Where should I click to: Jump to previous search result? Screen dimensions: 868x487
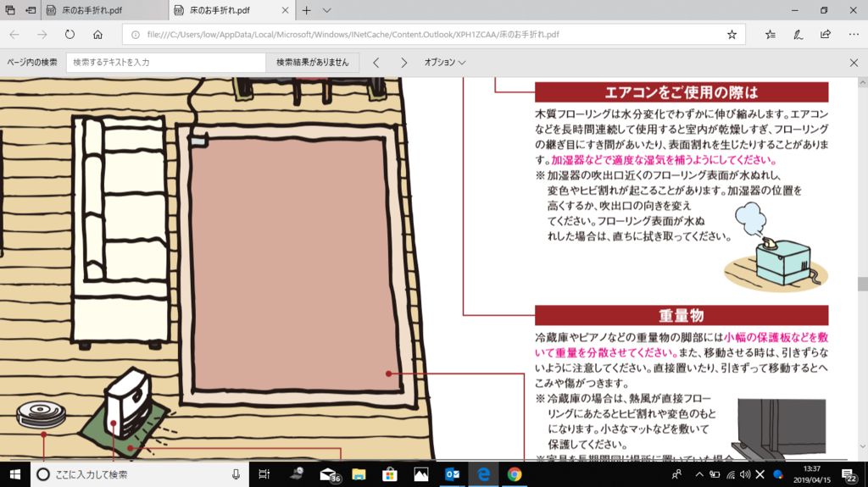point(376,63)
